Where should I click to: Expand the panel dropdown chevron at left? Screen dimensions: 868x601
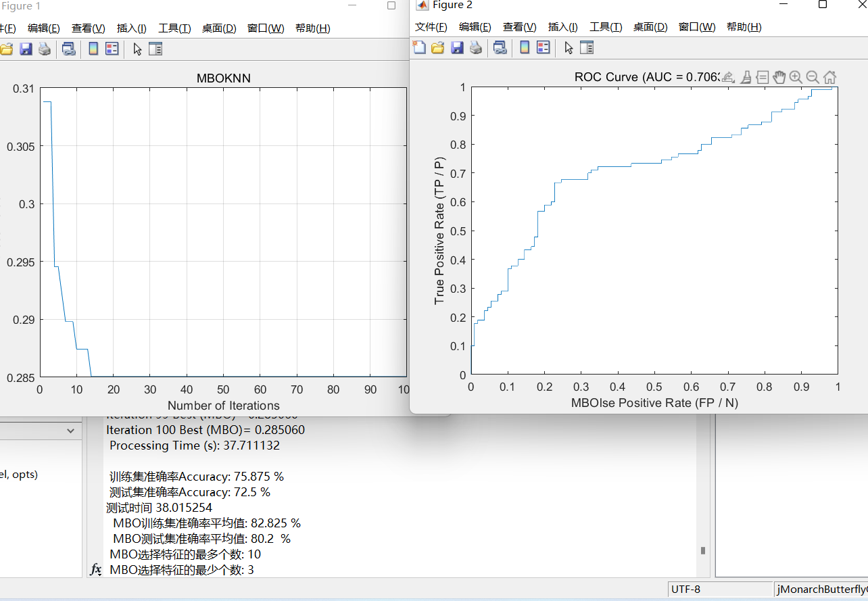pos(71,431)
